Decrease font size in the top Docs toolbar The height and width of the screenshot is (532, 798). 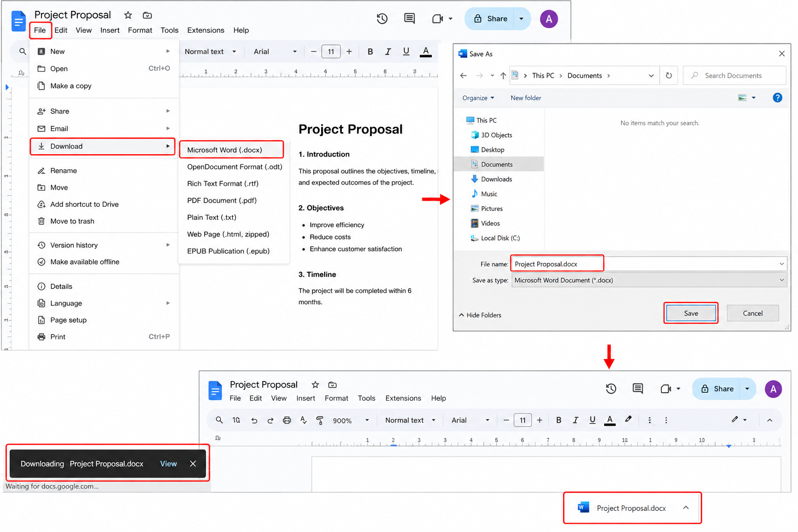pos(313,51)
